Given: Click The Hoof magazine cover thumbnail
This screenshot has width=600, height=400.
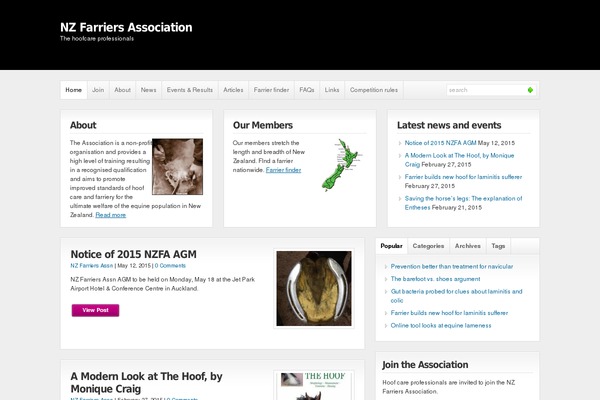Looking at the screenshot, I should coord(314,385).
